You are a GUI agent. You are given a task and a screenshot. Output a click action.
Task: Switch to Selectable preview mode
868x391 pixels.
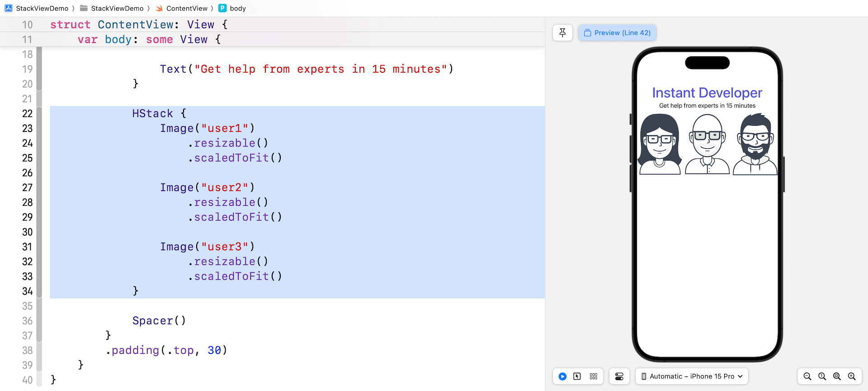tap(577, 376)
